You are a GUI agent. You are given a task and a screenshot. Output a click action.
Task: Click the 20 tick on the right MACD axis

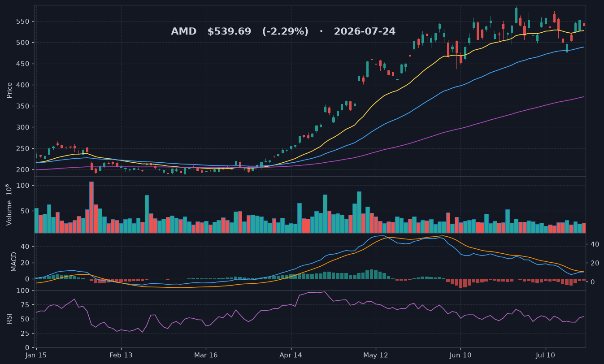[595, 263]
